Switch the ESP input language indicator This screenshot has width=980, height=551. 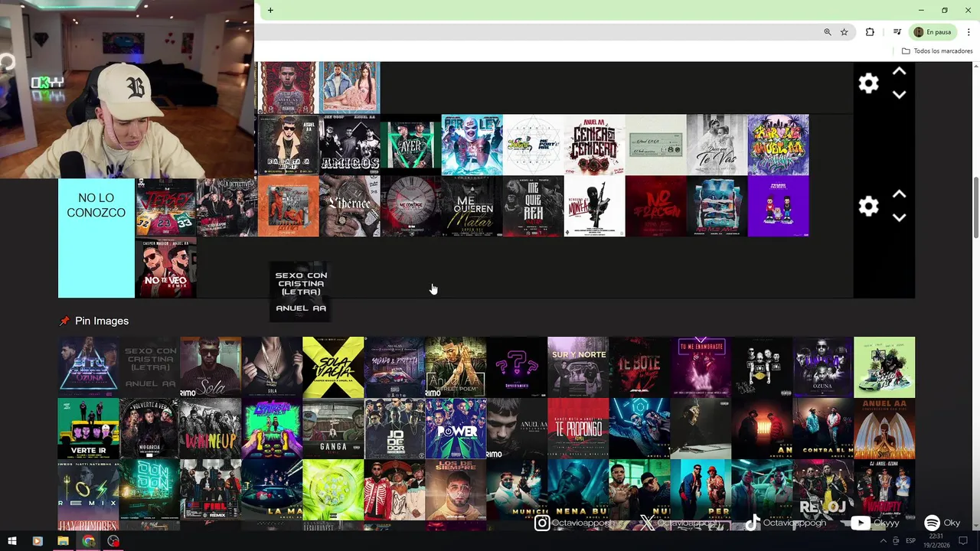point(909,541)
